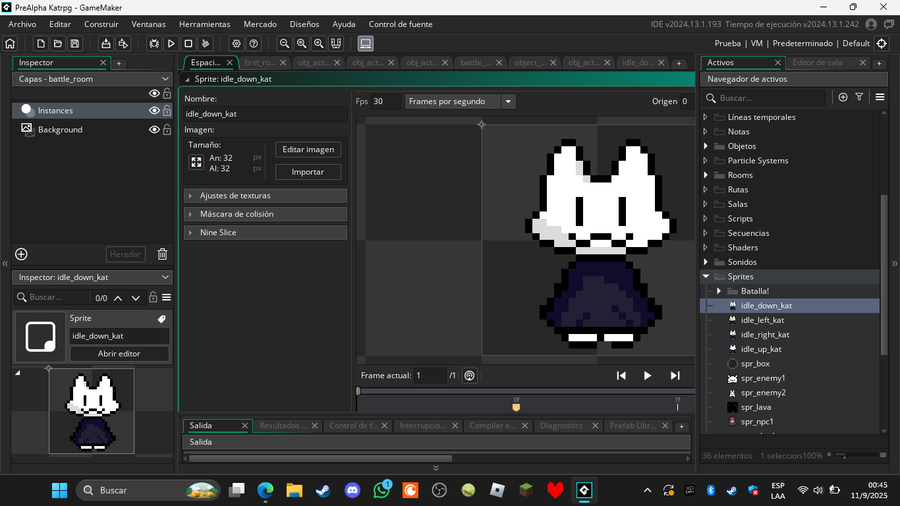Switch to the Resultados output tab
The width and height of the screenshot is (900, 506).
(283, 425)
